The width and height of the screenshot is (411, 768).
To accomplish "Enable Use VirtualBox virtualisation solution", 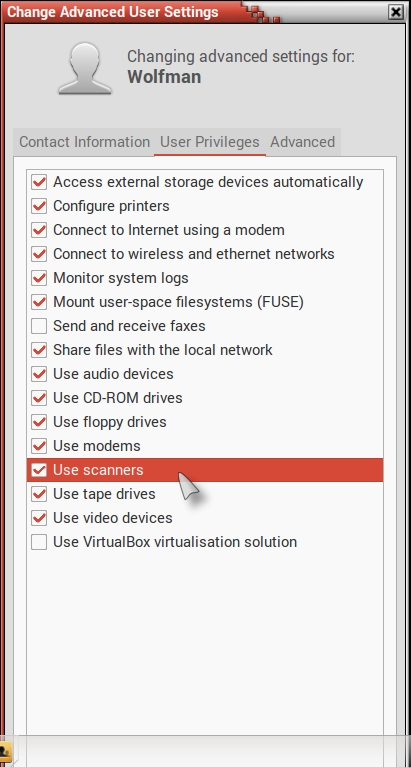I will point(39,542).
